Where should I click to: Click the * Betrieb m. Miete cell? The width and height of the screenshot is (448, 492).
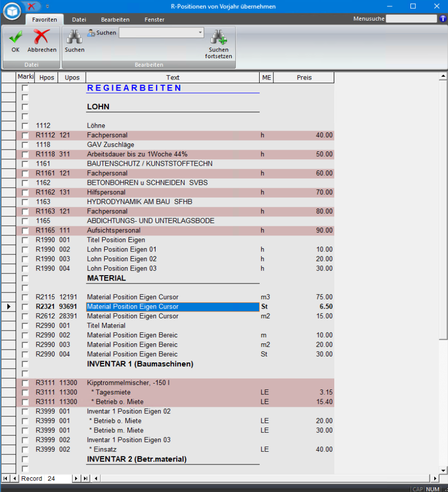tap(172, 431)
